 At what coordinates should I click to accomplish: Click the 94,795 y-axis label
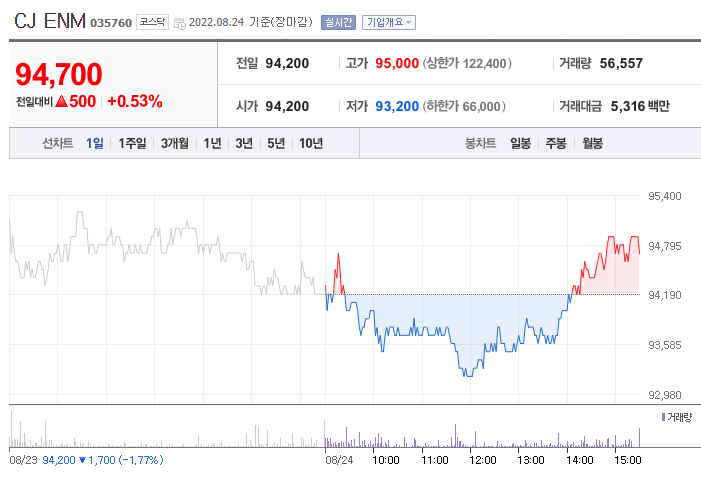[x=665, y=246]
